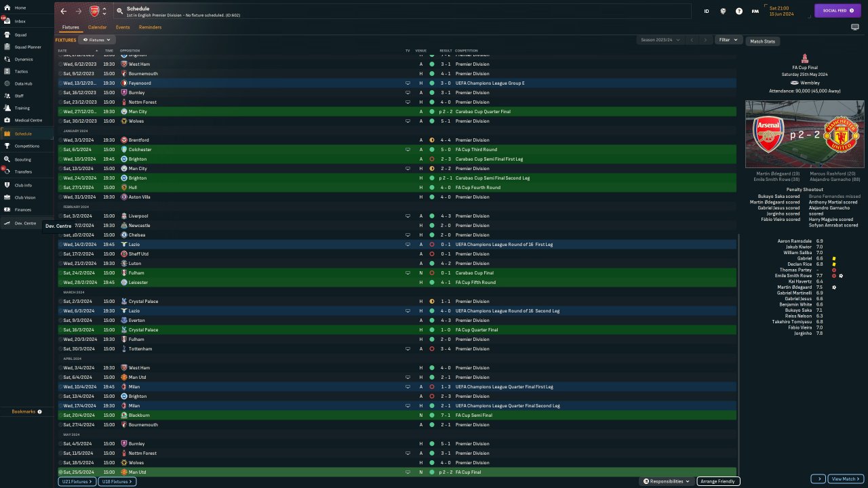
Task: Click the Data Hub icon
Action: (x=7, y=83)
